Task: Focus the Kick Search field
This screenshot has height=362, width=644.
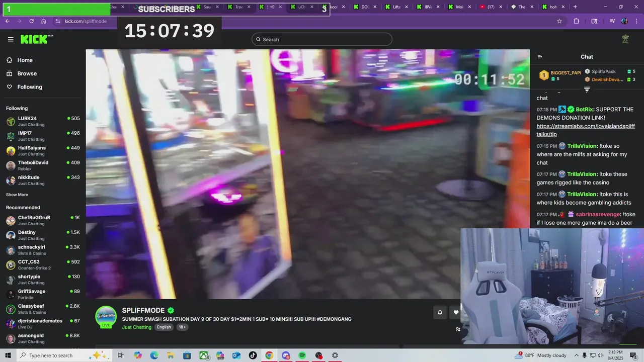Action: coord(322,39)
